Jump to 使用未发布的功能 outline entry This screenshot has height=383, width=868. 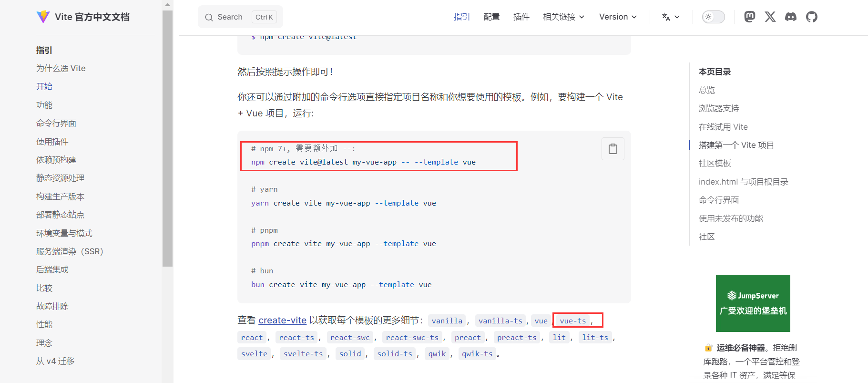point(731,218)
